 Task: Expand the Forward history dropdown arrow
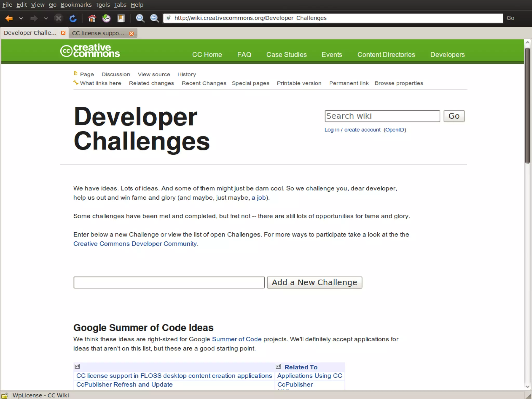(46, 18)
